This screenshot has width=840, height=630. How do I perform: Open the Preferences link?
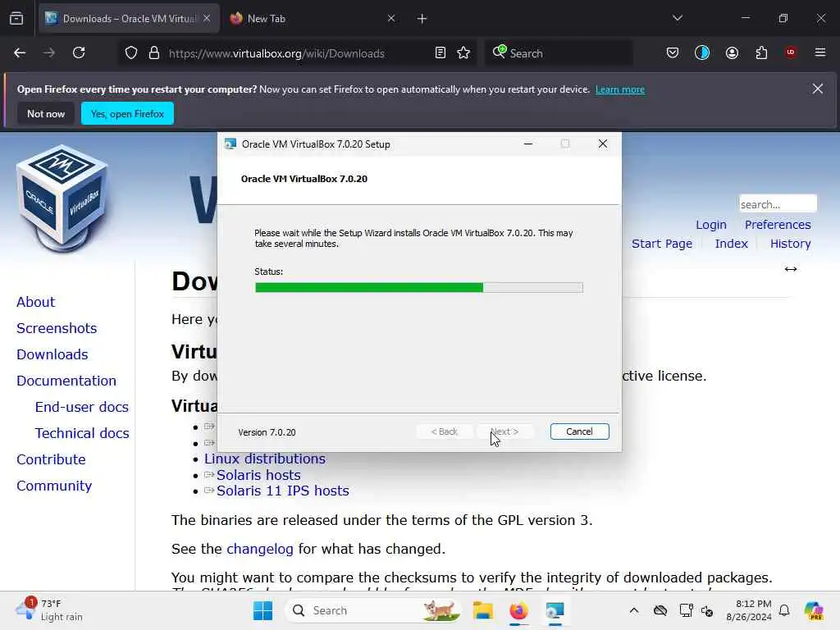[778, 225]
